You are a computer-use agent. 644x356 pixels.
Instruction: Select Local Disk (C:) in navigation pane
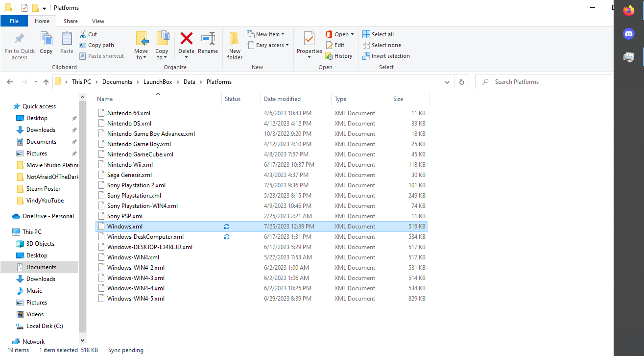(45, 326)
